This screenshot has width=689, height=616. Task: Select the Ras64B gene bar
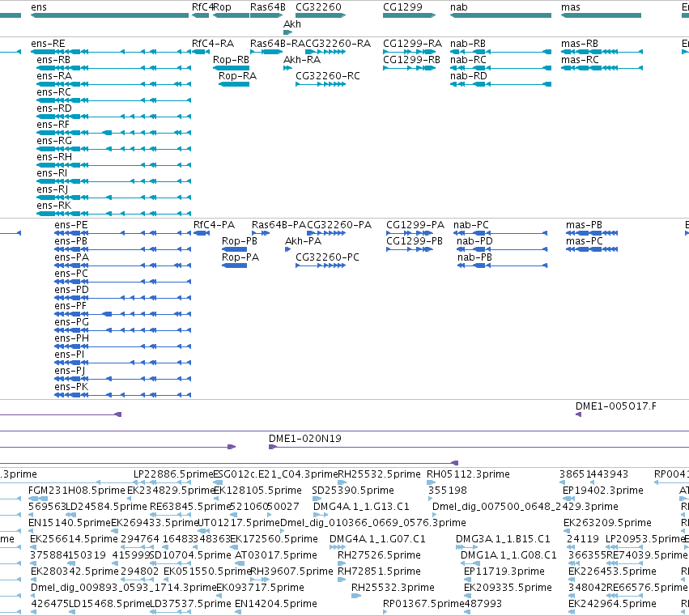[x=266, y=15]
